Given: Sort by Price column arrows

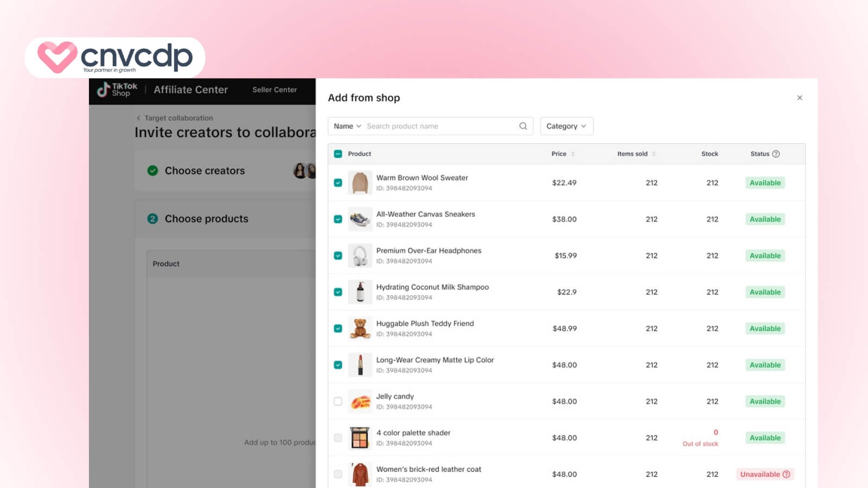Looking at the screenshot, I should 573,154.
